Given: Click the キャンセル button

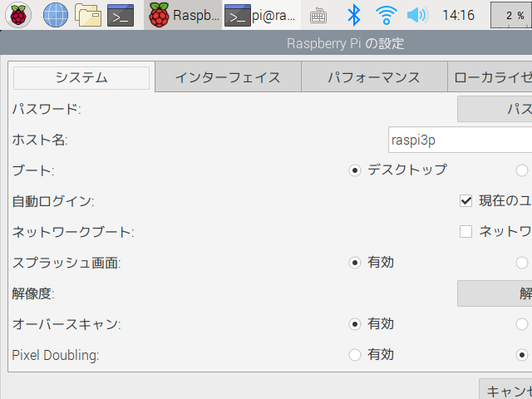Looking at the screenshot, I should pos(507,392).
